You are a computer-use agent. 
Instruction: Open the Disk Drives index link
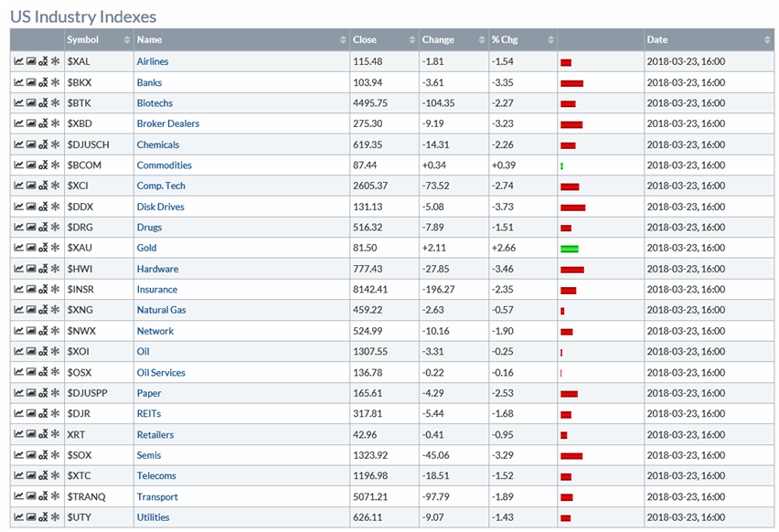(x=160, y=207)
